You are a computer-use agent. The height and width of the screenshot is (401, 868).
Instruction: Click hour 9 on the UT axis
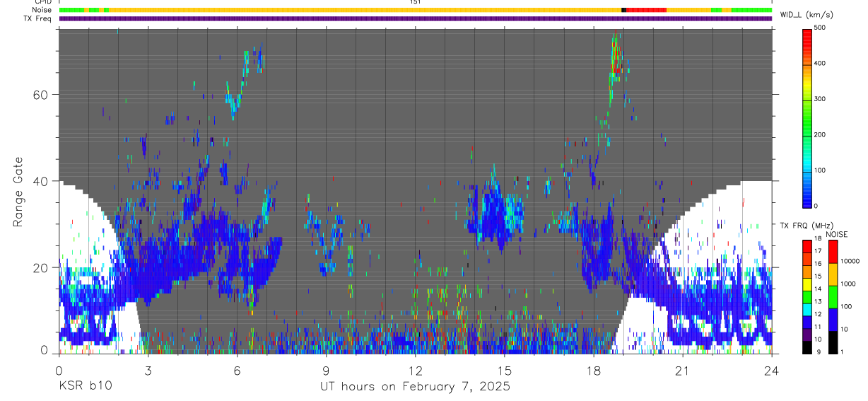326,371
